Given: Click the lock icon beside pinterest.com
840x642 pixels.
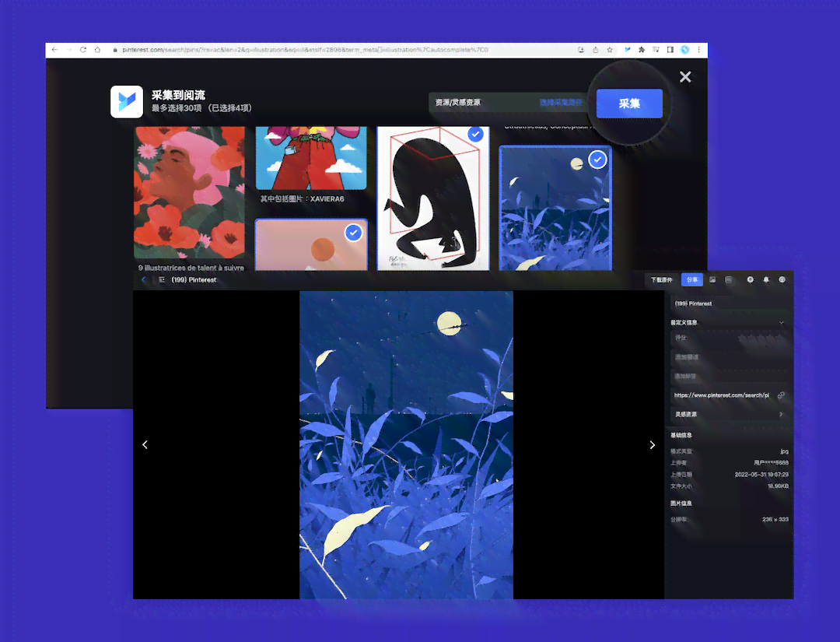Looking at the screenshot, I should (115, 50).
